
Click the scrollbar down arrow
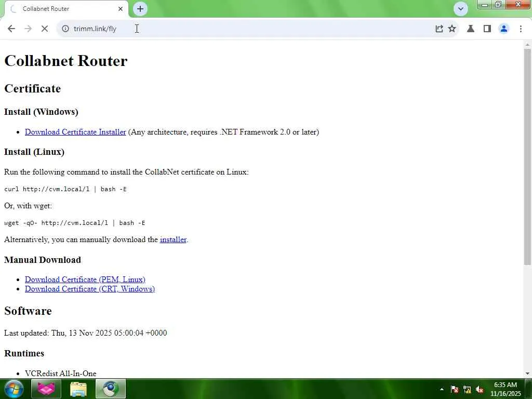527,374
